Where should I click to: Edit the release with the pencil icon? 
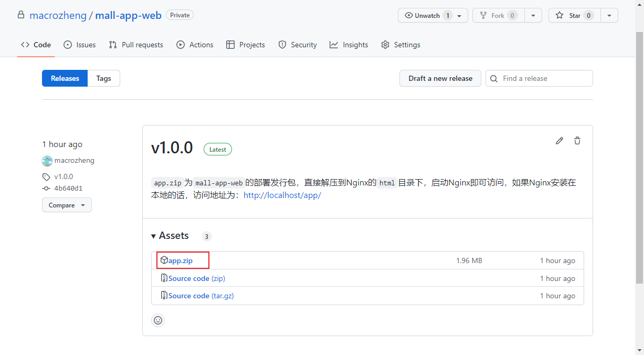(x=559, y=141)
